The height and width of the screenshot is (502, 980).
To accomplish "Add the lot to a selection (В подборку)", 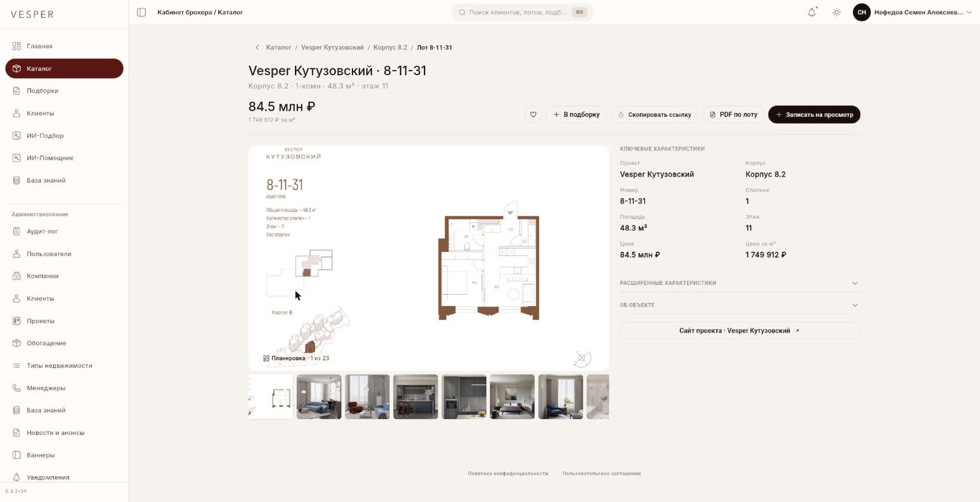I will [576, 114].
